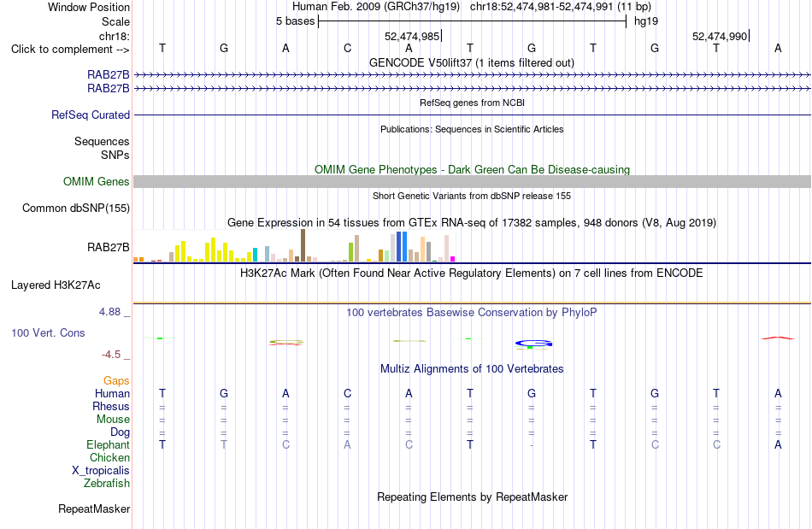This screenshot has height=529, width=812.
Task: Click 'Click to complement -->' to complement bases
Action: (70, 50)
